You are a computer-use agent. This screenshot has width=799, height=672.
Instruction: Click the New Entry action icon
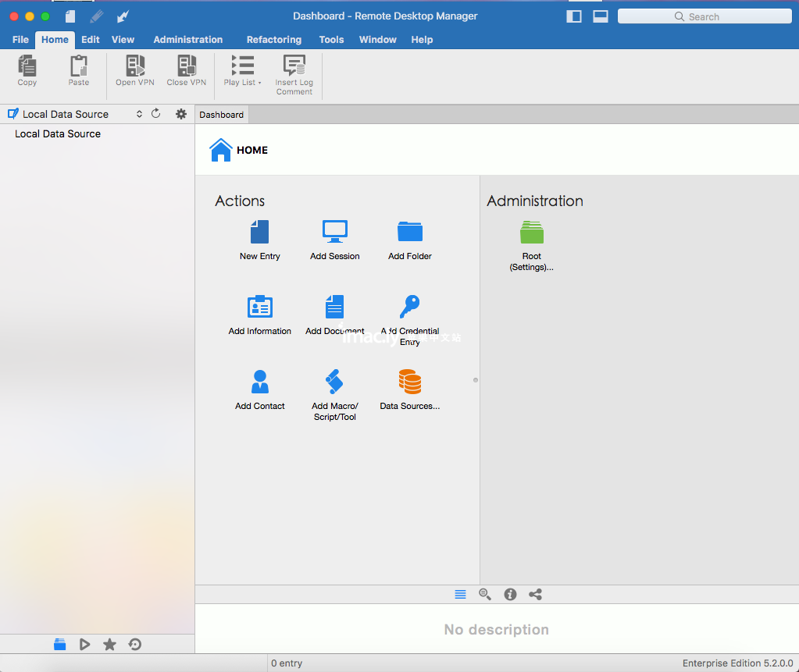(x=260, y=232)
